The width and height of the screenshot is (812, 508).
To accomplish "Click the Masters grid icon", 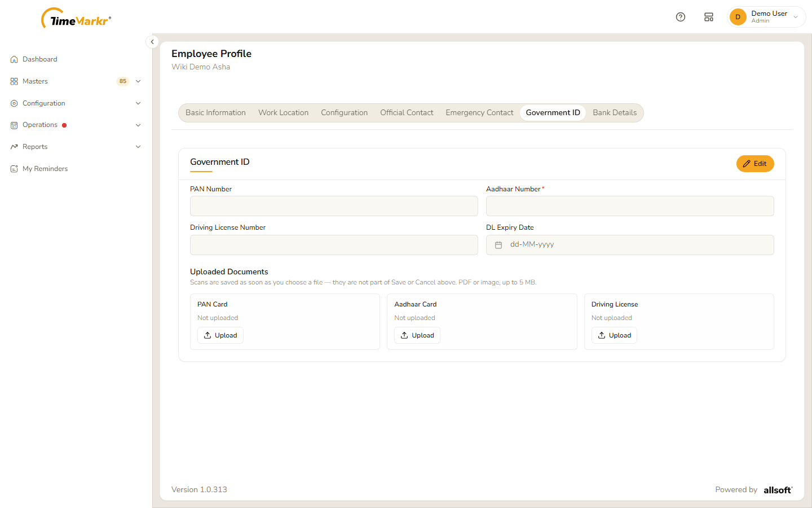I will point(14,81).
